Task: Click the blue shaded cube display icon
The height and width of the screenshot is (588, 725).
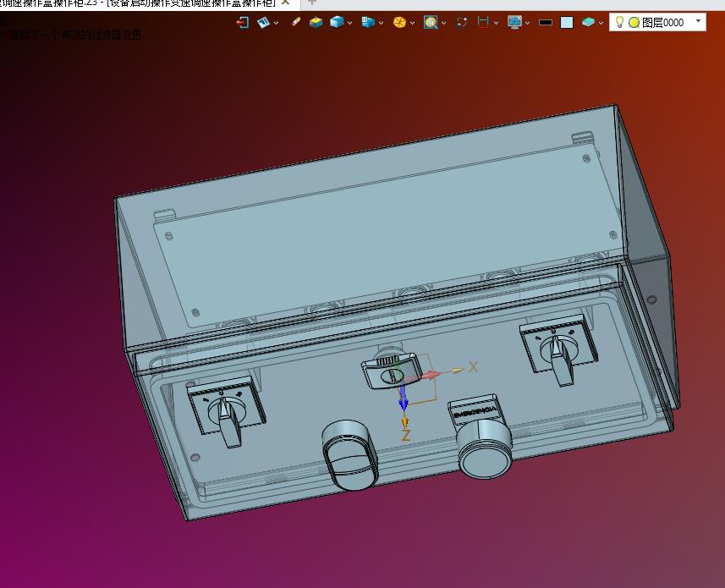Action: pyautogui.click(x=337, y=22)
